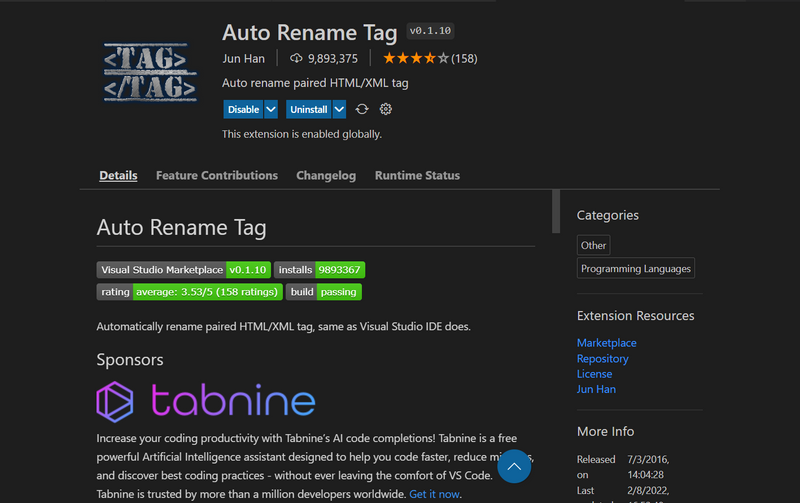The height and width of the screenshot is (503, 800).
Task: Expand the Uninstall button dropdown arrow
Action: click(339, 109)
